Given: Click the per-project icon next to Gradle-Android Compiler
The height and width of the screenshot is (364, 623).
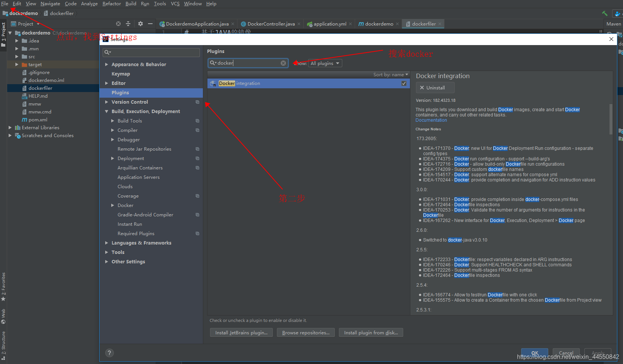Looking at the screenshot, I should click(197, 214).
